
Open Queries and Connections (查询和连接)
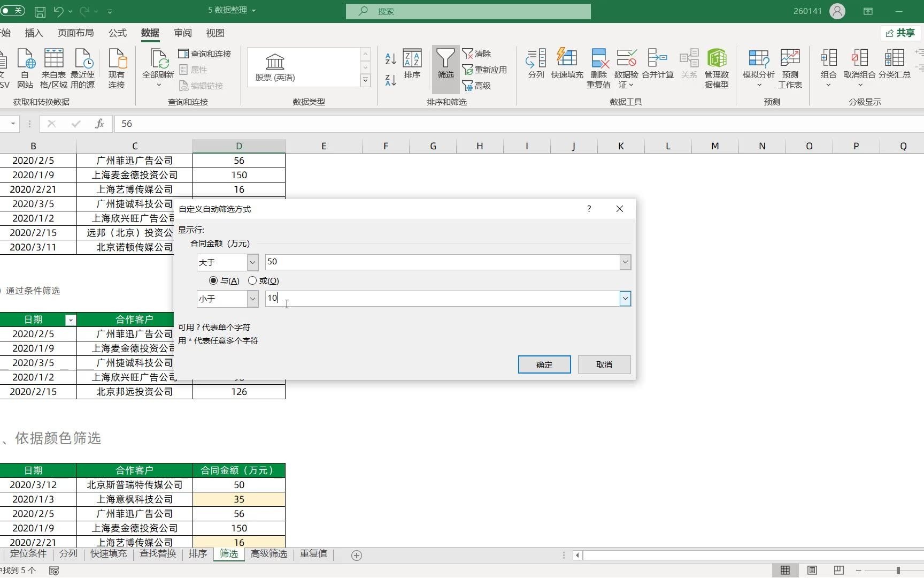205,54
